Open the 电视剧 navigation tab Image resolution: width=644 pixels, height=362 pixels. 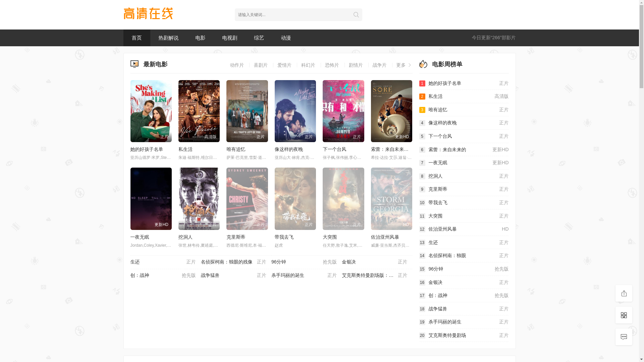click(230, 38)
